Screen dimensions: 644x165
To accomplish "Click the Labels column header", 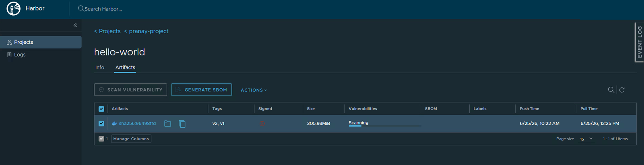I will (x=480, y=109).
